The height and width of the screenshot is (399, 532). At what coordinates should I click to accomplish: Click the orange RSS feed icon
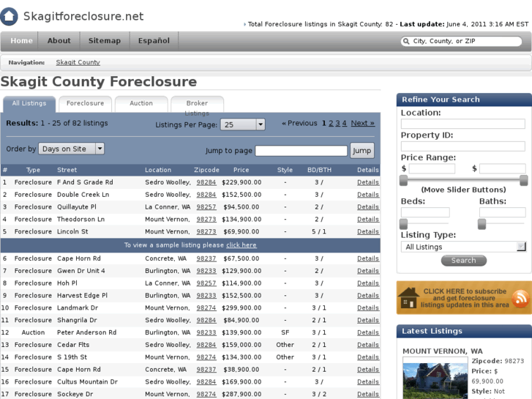[x=520, y=299]
